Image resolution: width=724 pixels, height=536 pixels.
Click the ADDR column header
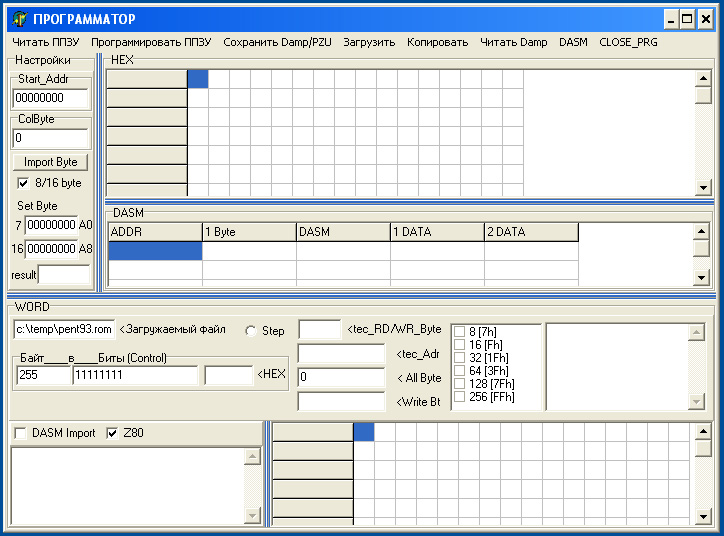[x=155, y=232]
